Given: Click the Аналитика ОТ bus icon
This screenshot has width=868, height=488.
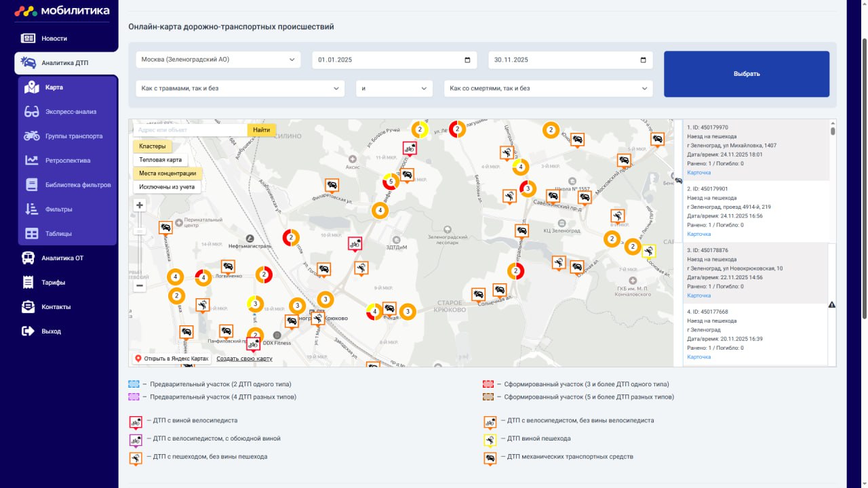Looking at the screenshot, I should point(28,258).
